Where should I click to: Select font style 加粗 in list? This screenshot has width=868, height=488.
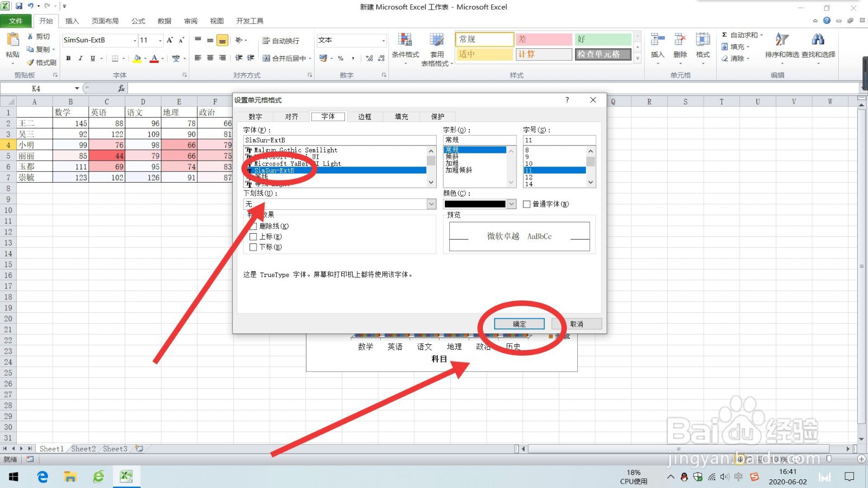[x=452, y=163]
